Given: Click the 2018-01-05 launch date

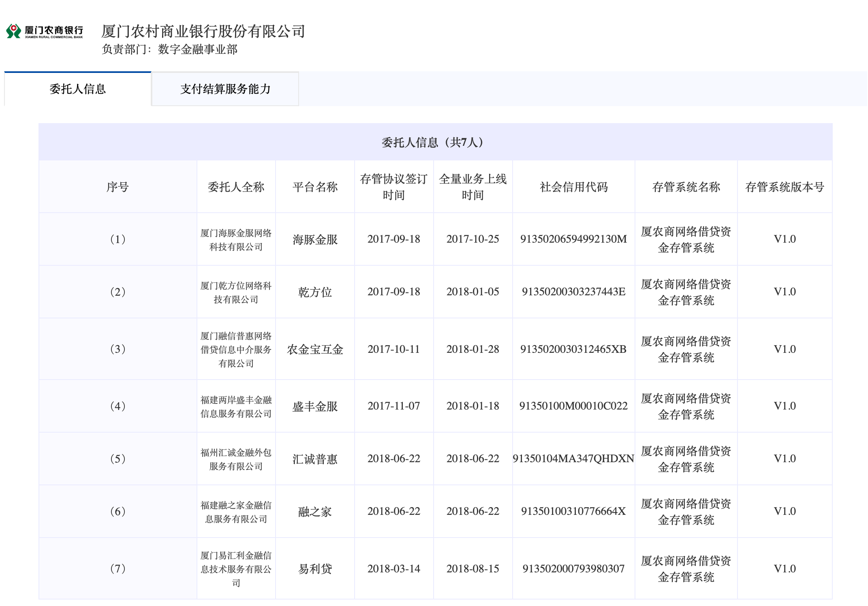Looking at the screenshot, I should tap(473, 292).
